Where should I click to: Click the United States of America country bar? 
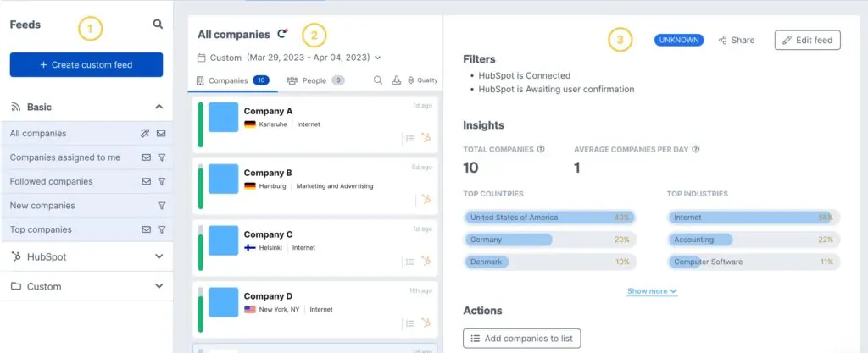coord(550,218)
